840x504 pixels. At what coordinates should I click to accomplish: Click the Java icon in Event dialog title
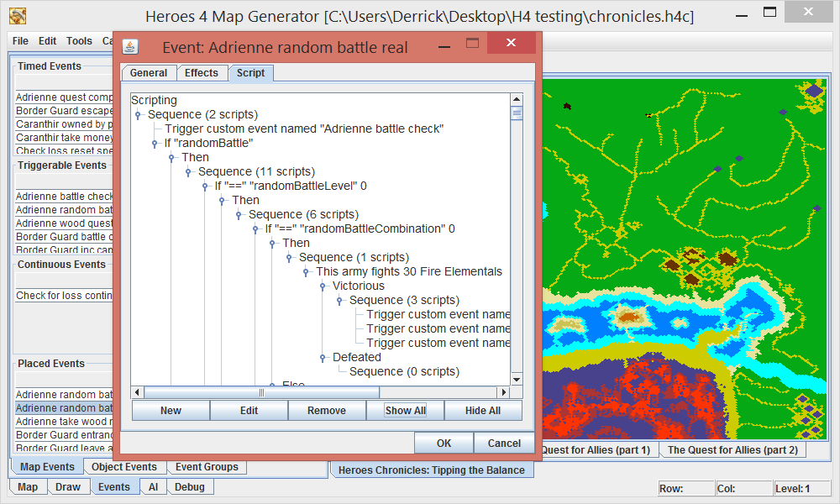(130, 46)
